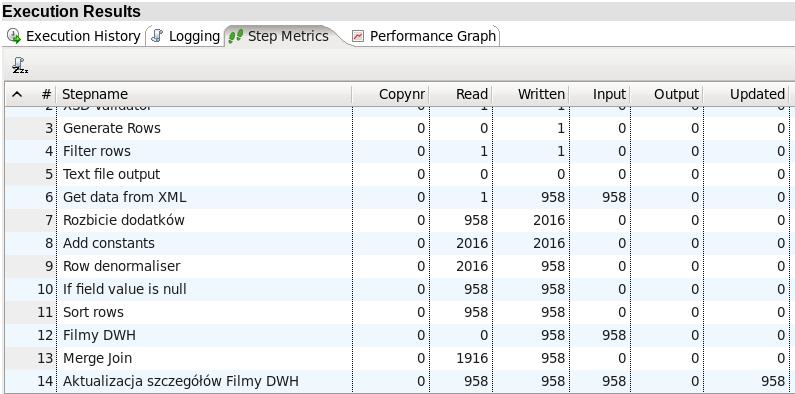Select the Get data from XML row

(x=398, y=197)
